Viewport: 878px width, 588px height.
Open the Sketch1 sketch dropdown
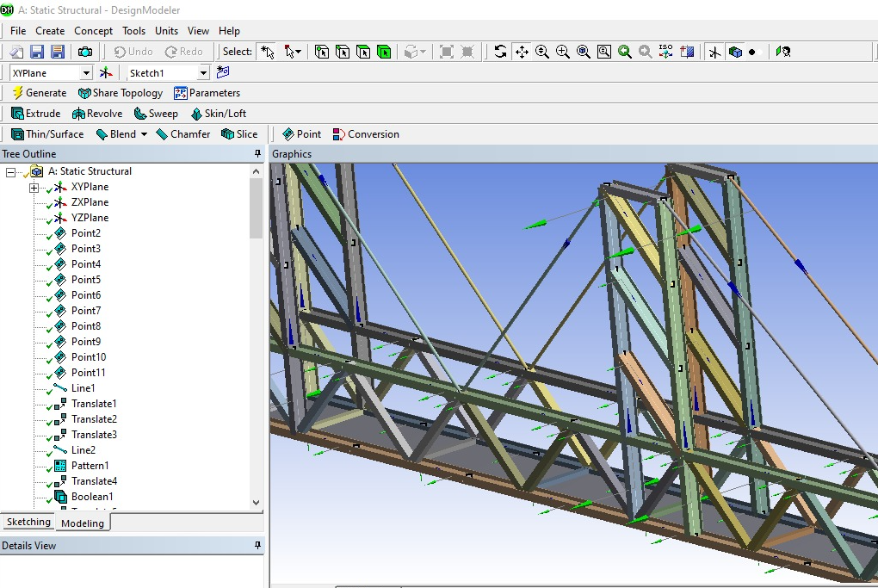(204, 73)
